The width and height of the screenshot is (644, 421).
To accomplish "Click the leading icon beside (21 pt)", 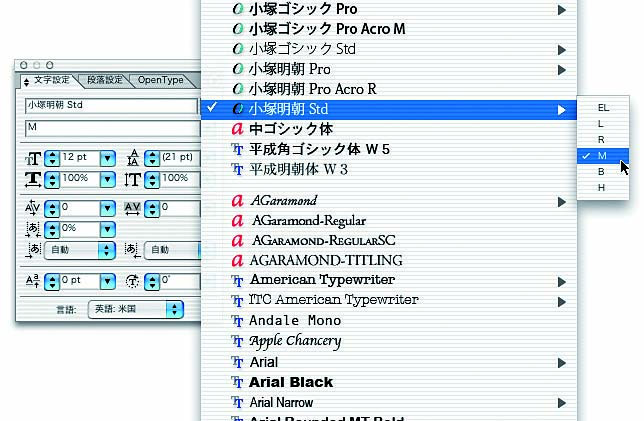I will click(x=133, y=158).
